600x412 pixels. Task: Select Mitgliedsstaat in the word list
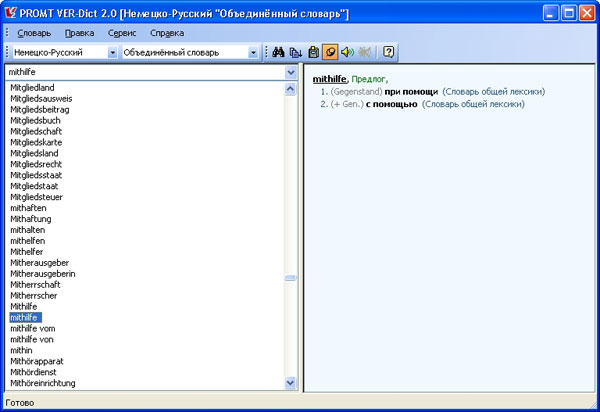click(x=36, y=175)
